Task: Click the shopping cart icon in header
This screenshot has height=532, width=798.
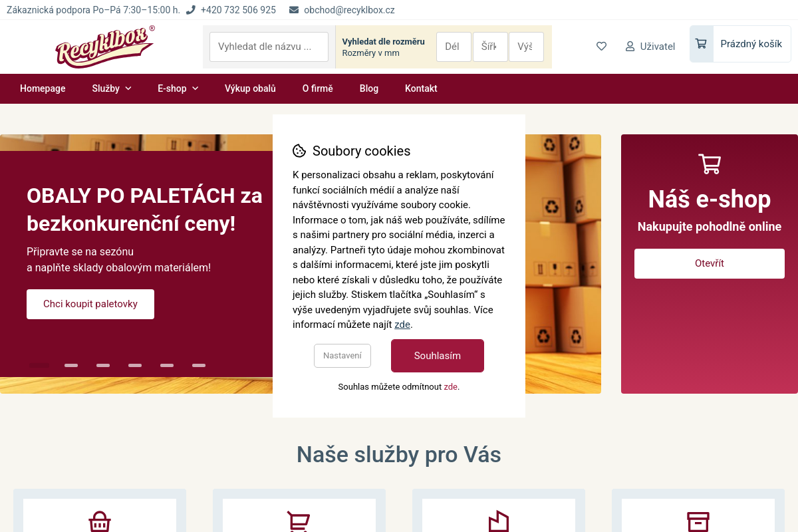Action: pyautogui.click(x=701, y=44)
